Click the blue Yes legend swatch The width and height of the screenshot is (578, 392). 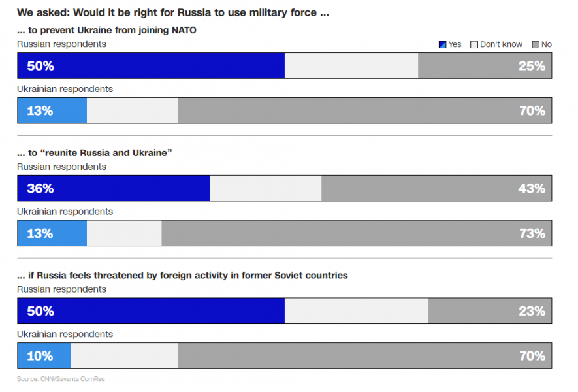click(x=442, y=44)
